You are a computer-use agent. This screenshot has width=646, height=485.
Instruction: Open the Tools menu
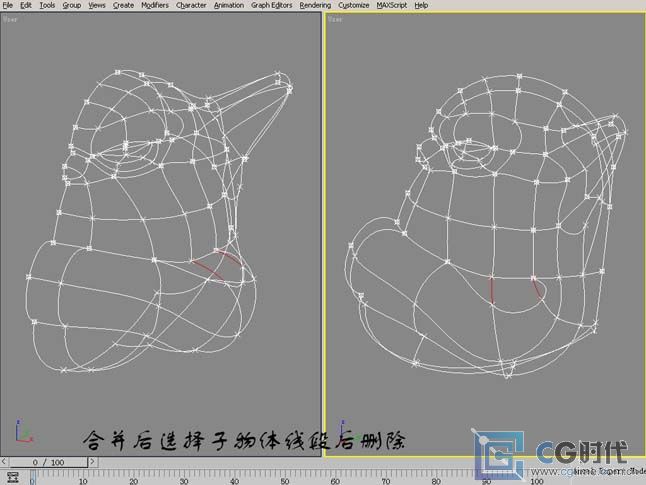tap(47, 5)
